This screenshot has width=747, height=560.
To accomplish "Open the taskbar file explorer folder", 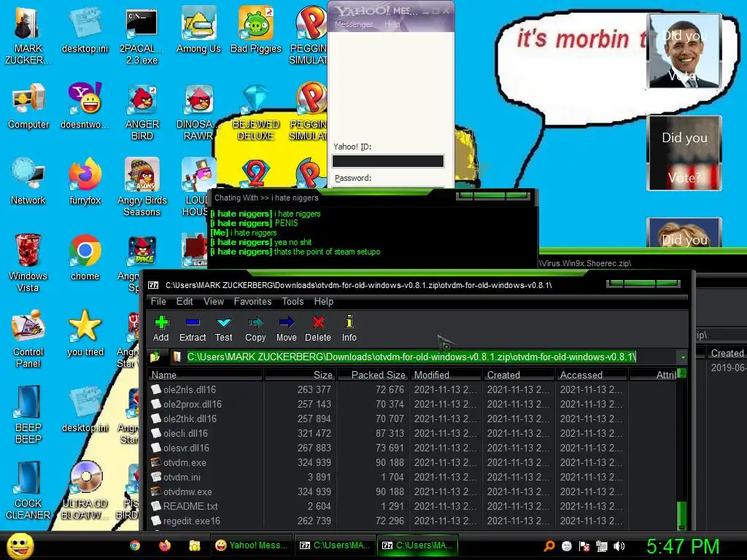I will (194, 545).
